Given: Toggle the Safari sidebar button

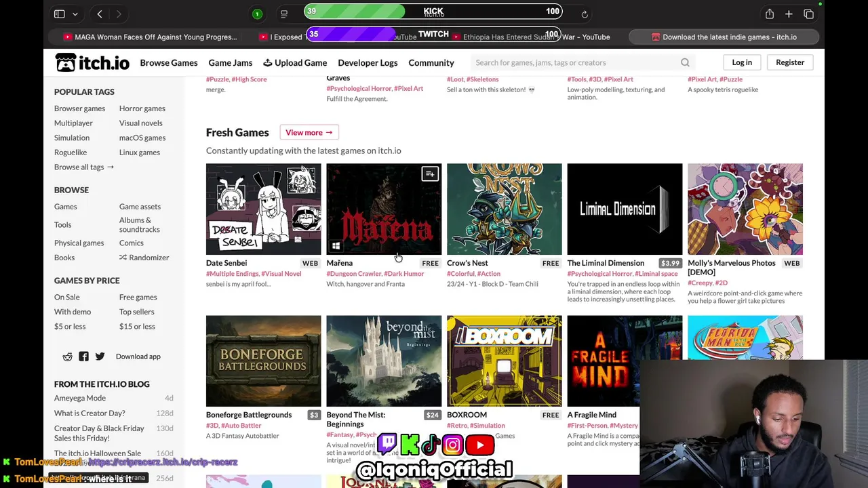Looking at the screenshot, I should click(x=60, y=14).
